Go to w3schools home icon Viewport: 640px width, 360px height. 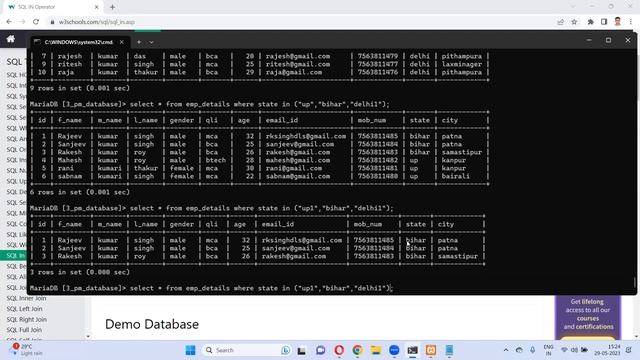click(11, 39)
